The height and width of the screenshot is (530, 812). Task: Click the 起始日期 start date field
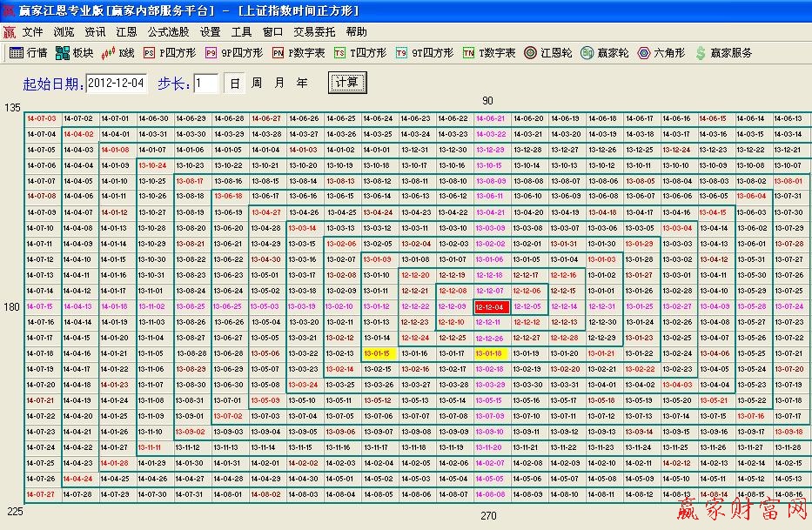click(116, 83)
